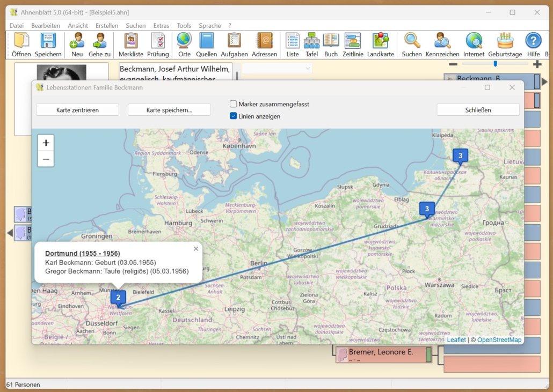Open the Bearbeiten menu
553x392 pixels.
coord(46,25)
